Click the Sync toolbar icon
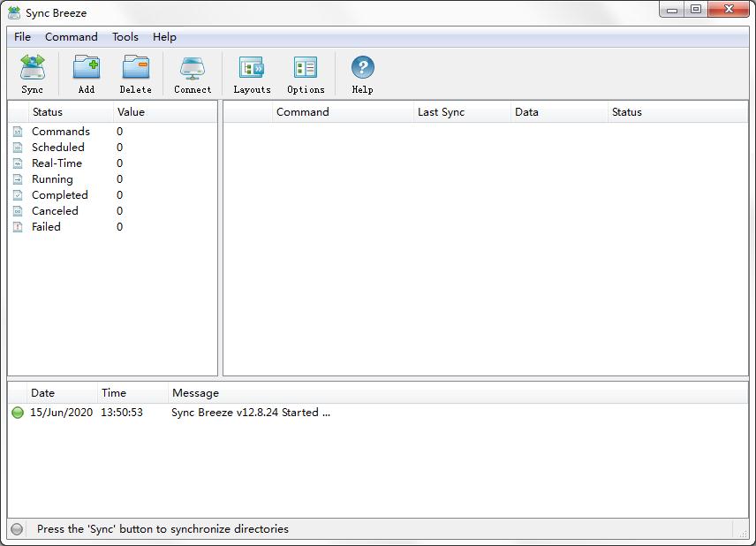 33,69
